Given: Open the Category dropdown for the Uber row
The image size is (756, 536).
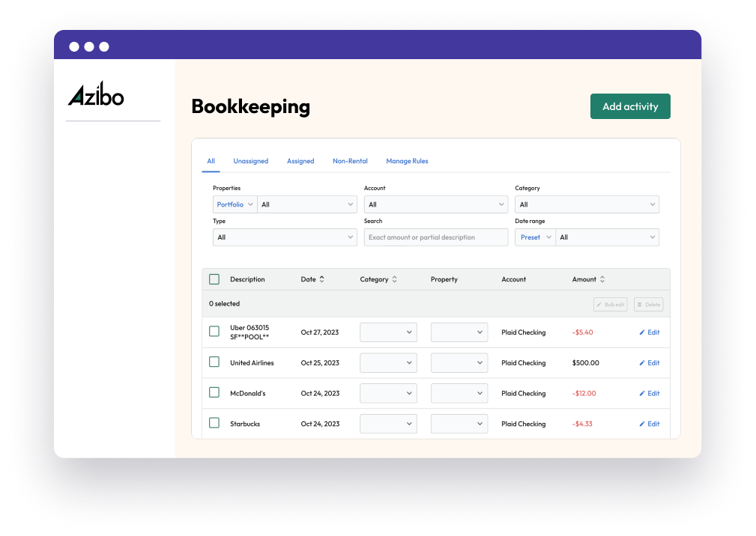Looking at the screenshot, I should pos(388,332).
